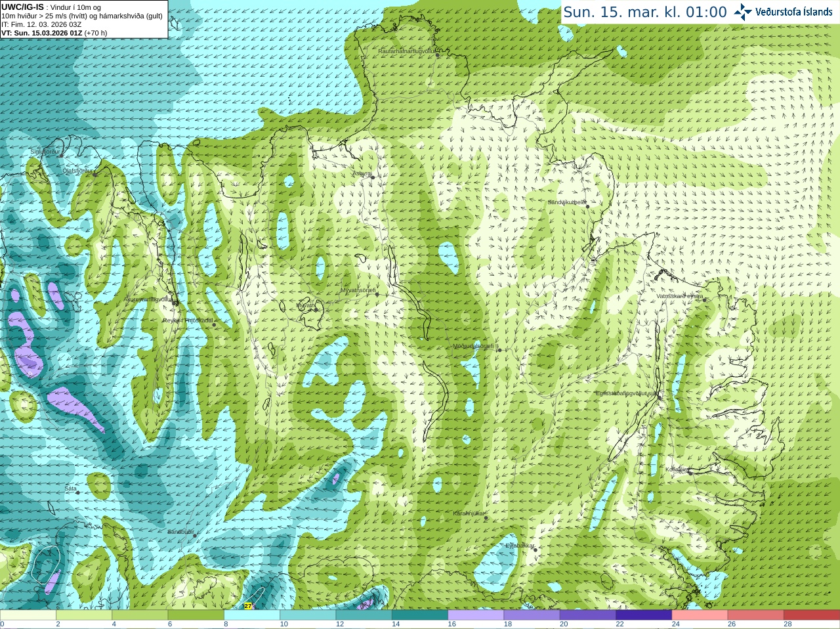The image size is (840, 629).
Task: Select the 12–14 m/s legend color
Action: pyautogui.click(x=364, y=615)
